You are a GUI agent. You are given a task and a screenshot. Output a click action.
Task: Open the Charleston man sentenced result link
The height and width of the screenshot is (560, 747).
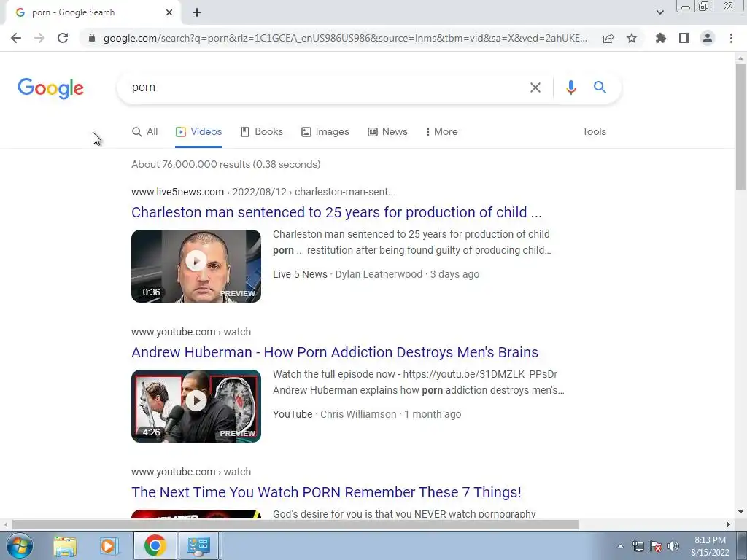pos(336,212)
